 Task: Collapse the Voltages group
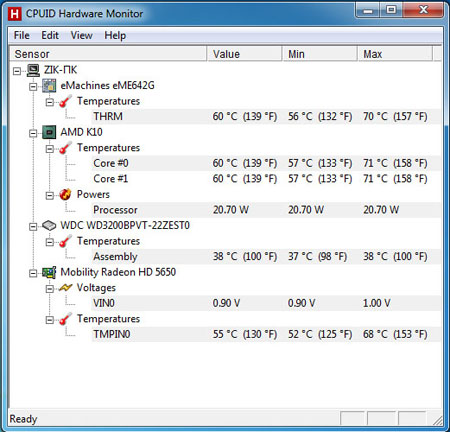tap(49, 289)
